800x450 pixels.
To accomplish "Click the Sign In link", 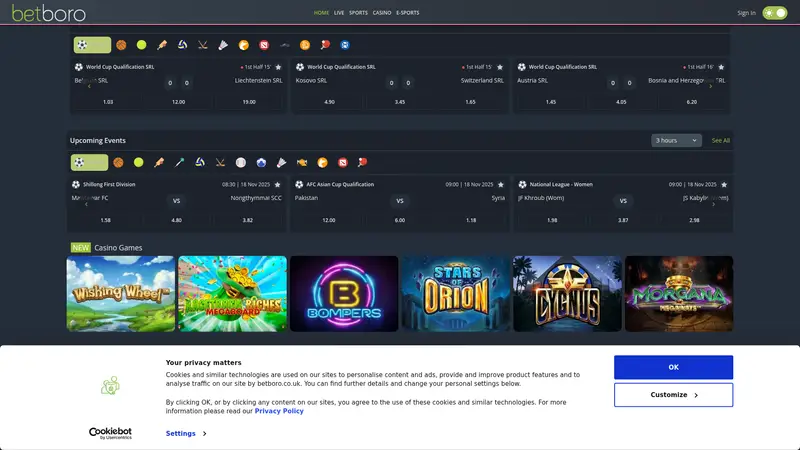I will 746,13.
